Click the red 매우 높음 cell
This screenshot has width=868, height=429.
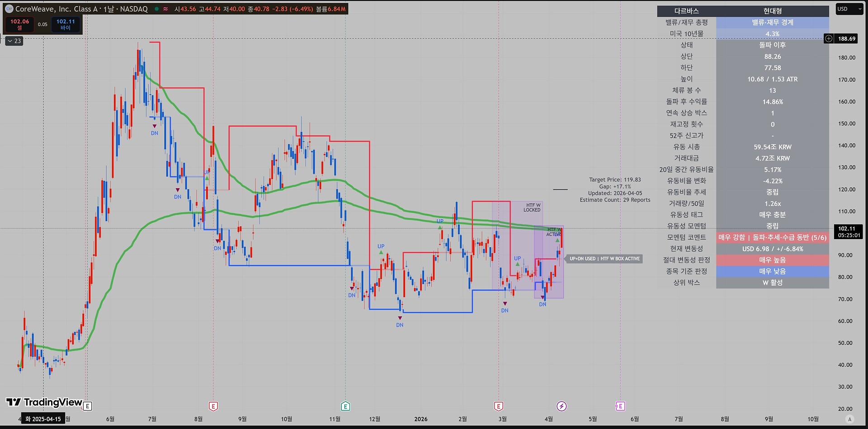pyautogui.click(x=773, y=259)
